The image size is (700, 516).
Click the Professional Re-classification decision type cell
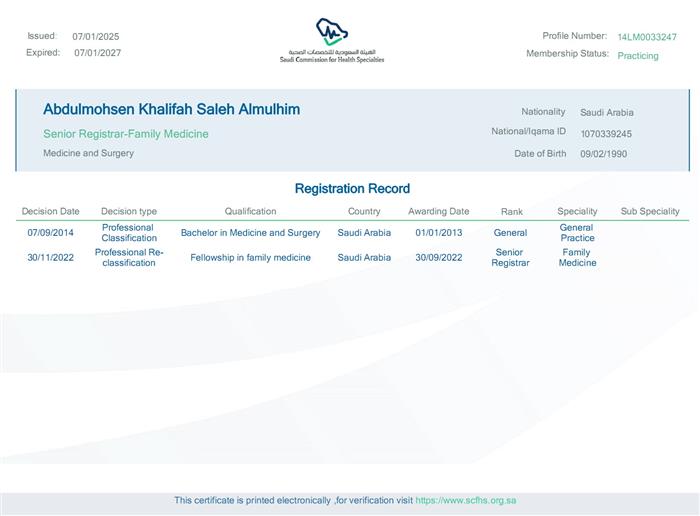(129, 258)
